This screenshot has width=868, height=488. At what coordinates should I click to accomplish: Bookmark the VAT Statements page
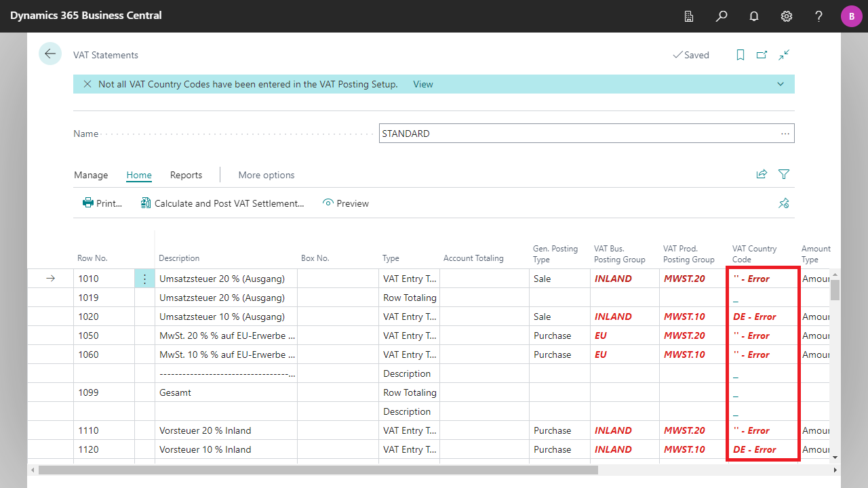click(x=740, y=55)
